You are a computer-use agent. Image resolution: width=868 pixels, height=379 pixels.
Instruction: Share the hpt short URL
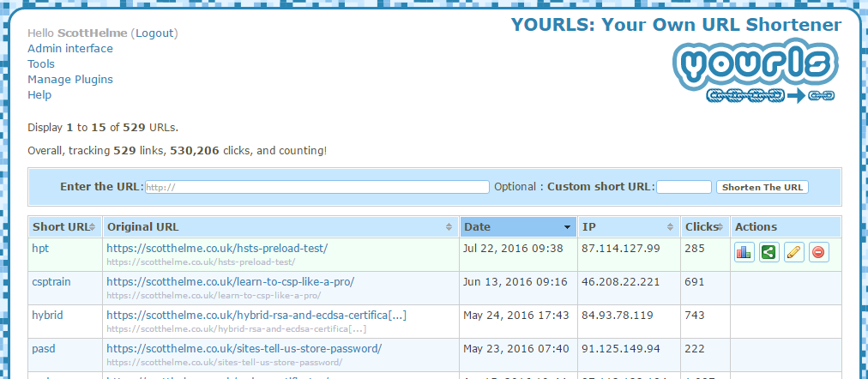coord(769,252)
